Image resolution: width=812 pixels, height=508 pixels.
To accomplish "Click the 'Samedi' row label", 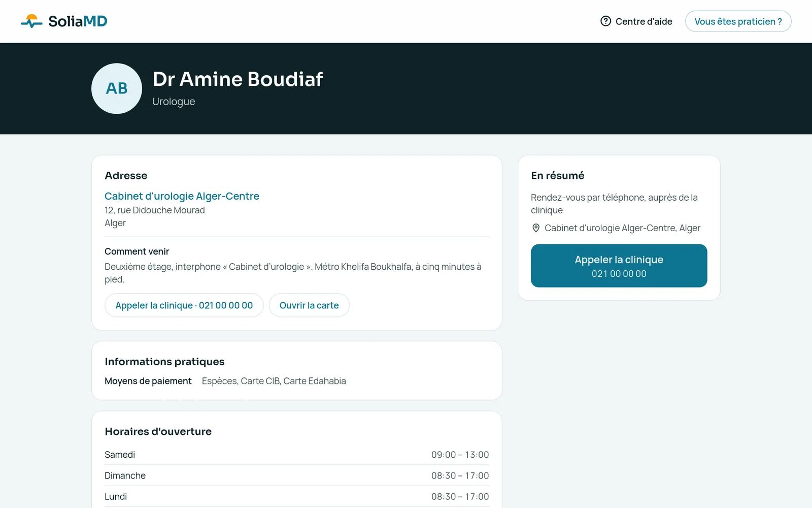I will point(120,455).
